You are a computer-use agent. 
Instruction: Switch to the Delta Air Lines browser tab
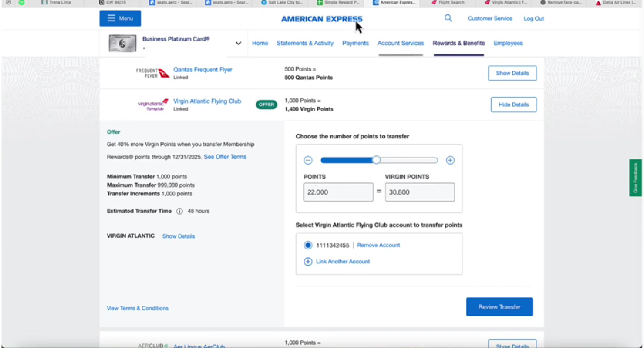(616, 3)
